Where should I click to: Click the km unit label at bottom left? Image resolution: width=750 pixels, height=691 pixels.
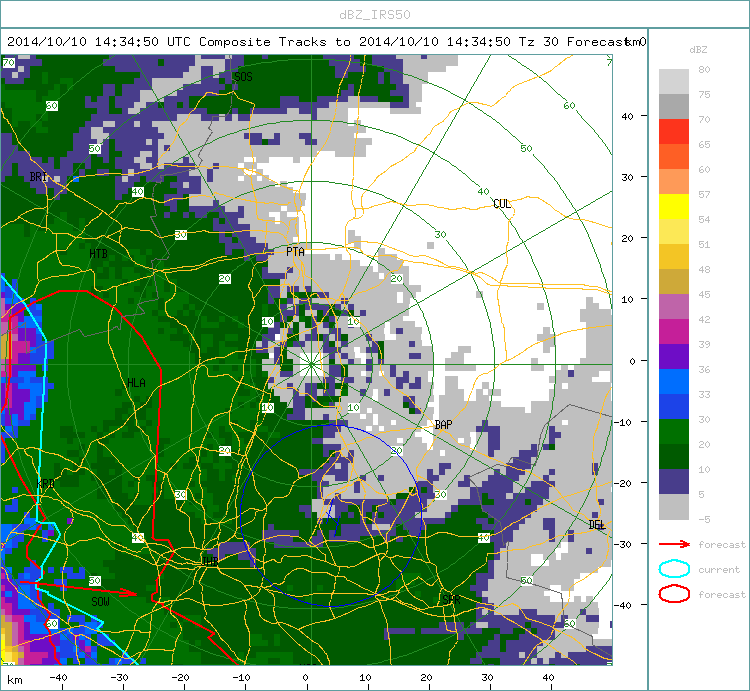tap(14, 680)
